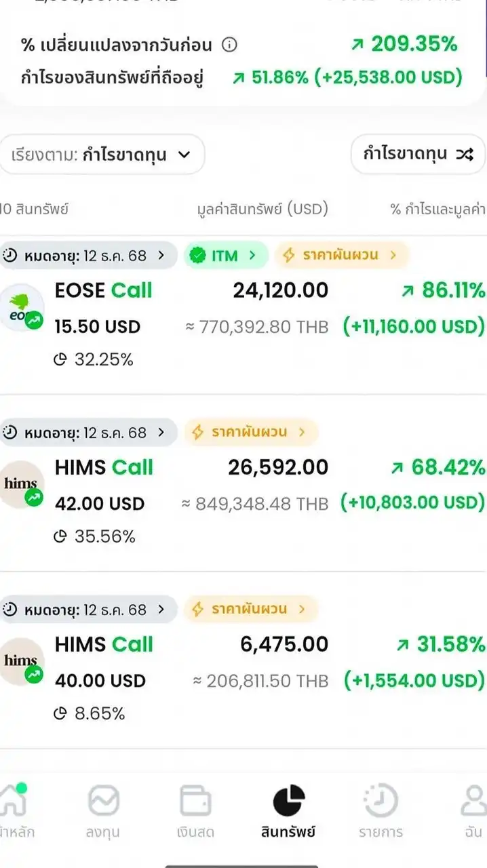Tap ราคาผันผวน tag on HIMS 42.00 call
Image resolution: width=487 pixels, height=868 pixels.
tap(250, 433)
